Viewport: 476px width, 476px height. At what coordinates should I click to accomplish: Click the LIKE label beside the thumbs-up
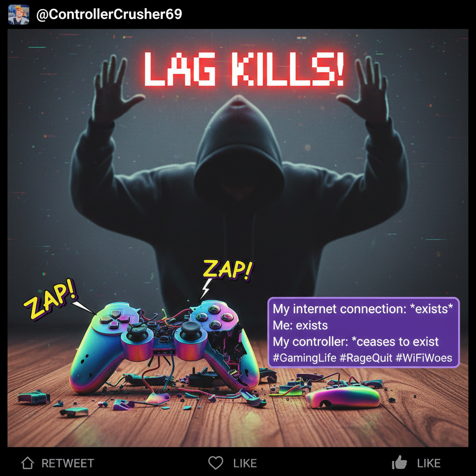[429, 463]
